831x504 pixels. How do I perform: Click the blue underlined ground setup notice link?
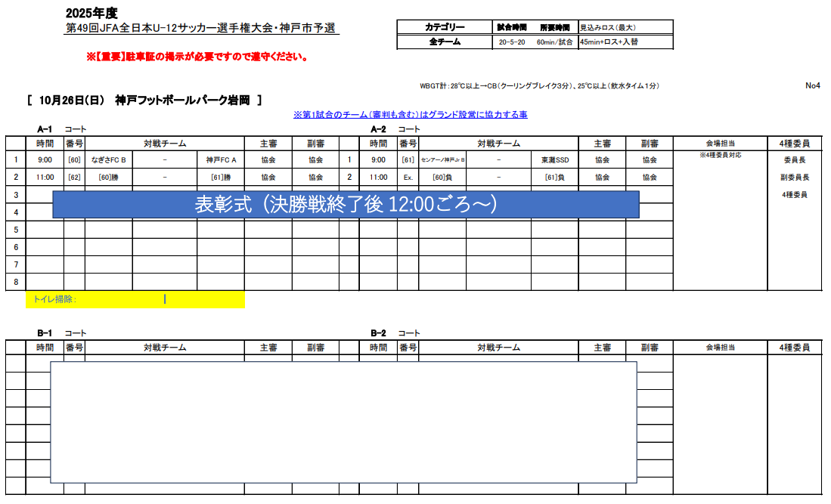(410, 115)
